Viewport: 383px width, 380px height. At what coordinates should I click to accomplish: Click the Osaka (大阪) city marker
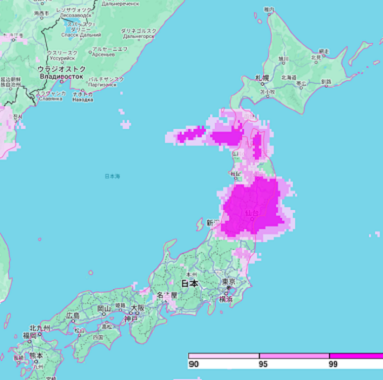point(137,313)
